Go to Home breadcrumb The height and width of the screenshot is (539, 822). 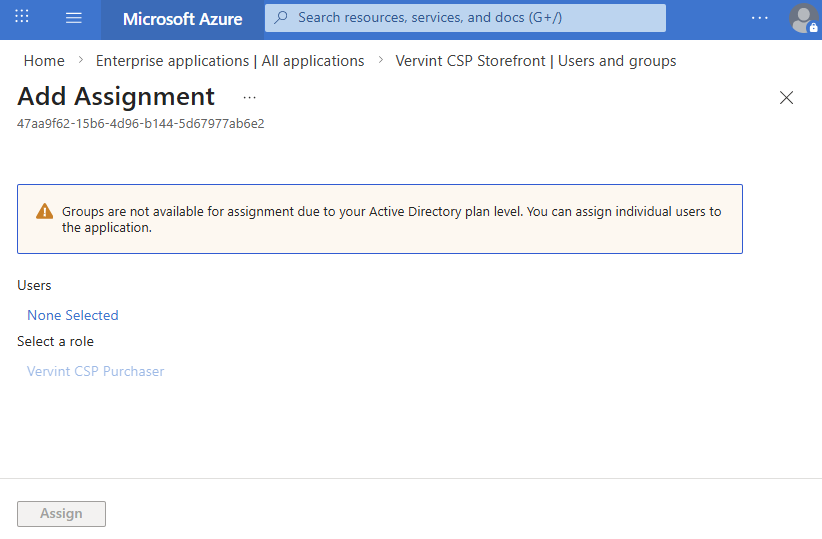click(44, 61)
